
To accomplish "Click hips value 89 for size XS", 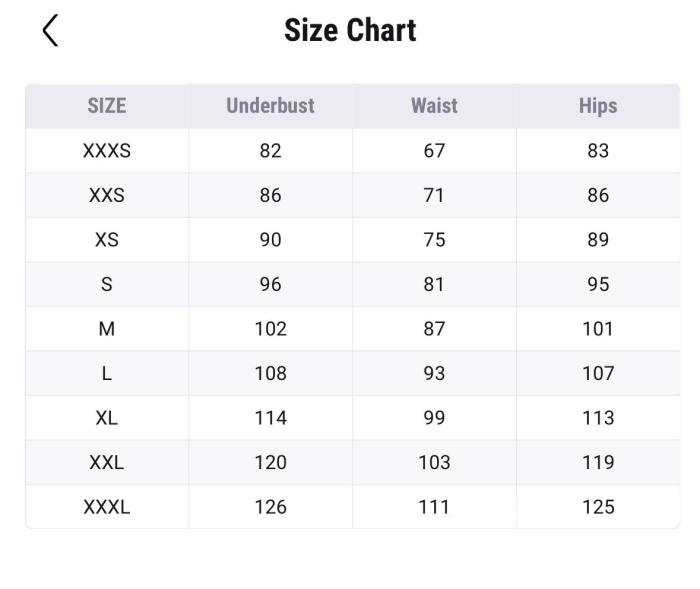I will click(598, 240).
